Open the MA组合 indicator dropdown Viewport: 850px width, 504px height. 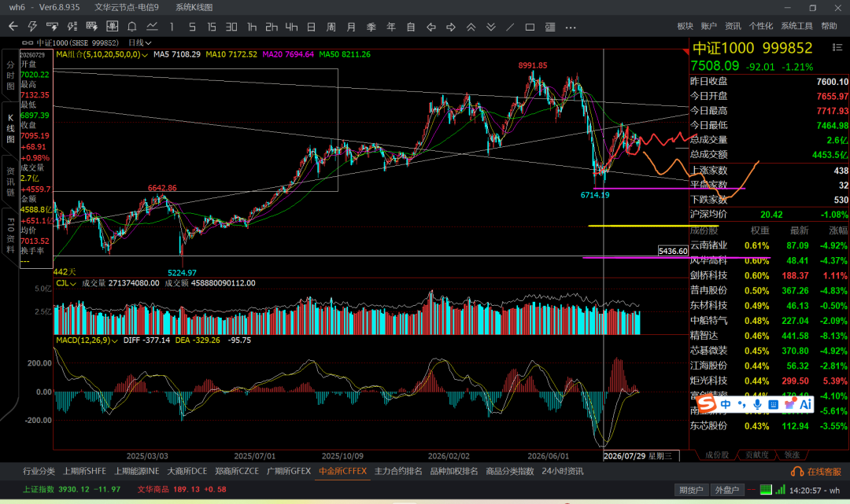click(x=102, y=54)
